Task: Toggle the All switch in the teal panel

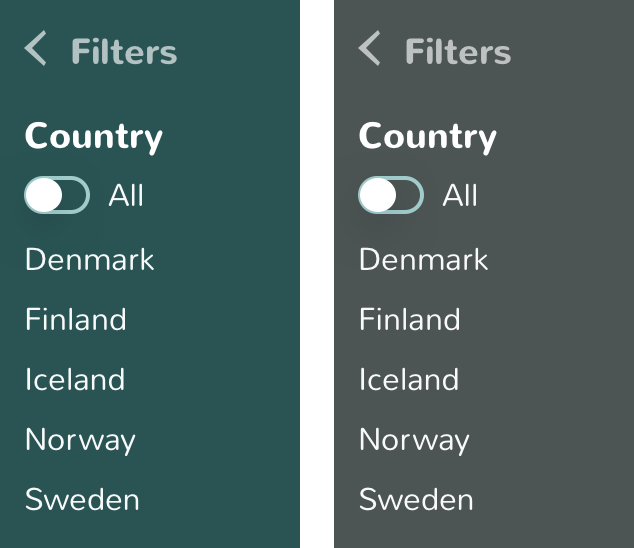Action: point(57,196)
